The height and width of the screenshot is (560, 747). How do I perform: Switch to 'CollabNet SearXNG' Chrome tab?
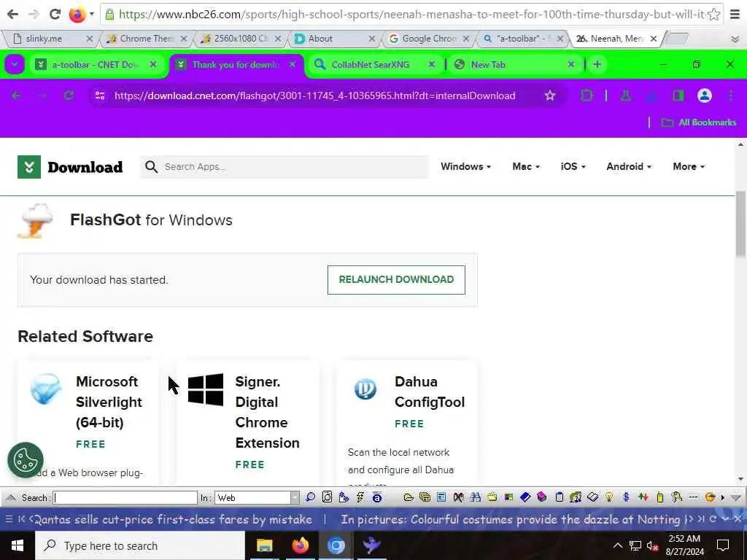[376, 64]
